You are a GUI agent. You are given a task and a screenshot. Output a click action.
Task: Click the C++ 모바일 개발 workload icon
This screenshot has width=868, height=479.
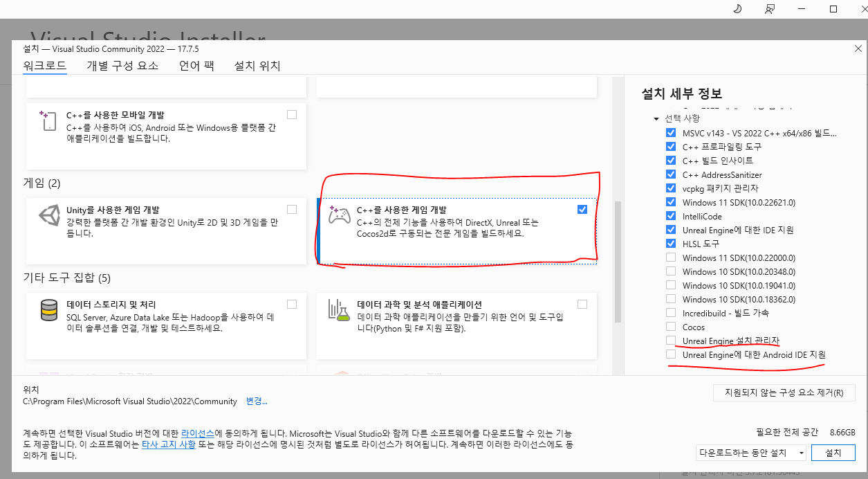click(48, 120)
